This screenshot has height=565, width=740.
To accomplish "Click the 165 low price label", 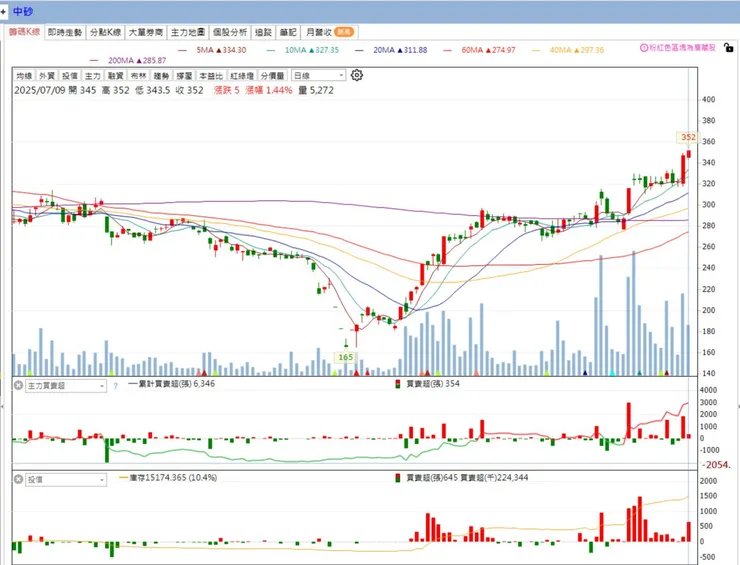I will coord(345,357).
